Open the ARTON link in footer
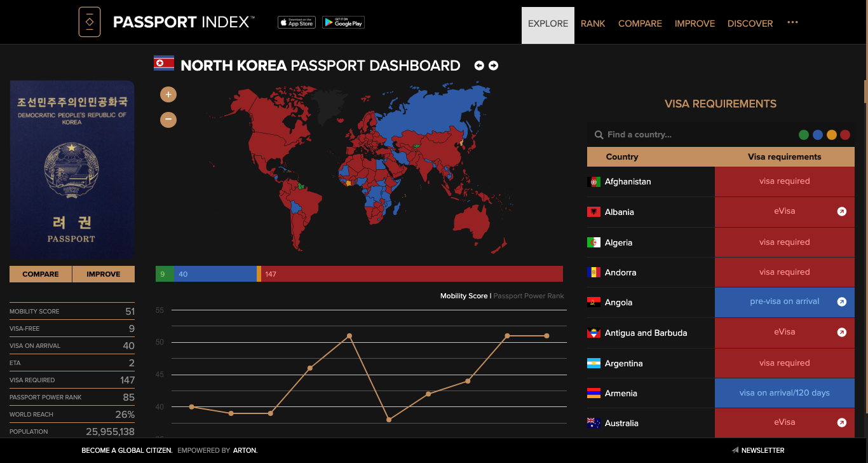The image size is (868, 463). [x=245, y=450]
